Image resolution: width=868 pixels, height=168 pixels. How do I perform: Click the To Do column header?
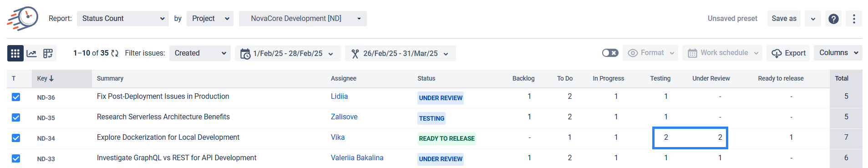565,78
